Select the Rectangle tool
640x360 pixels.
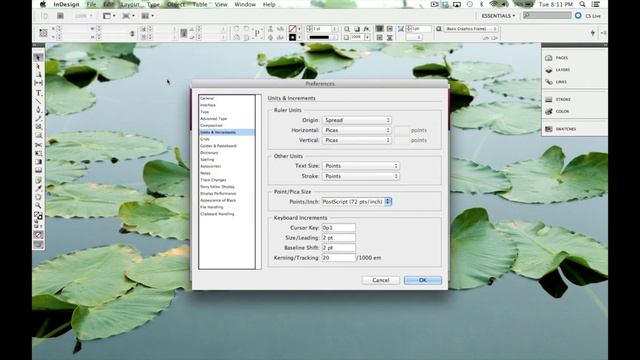point(38,135)
